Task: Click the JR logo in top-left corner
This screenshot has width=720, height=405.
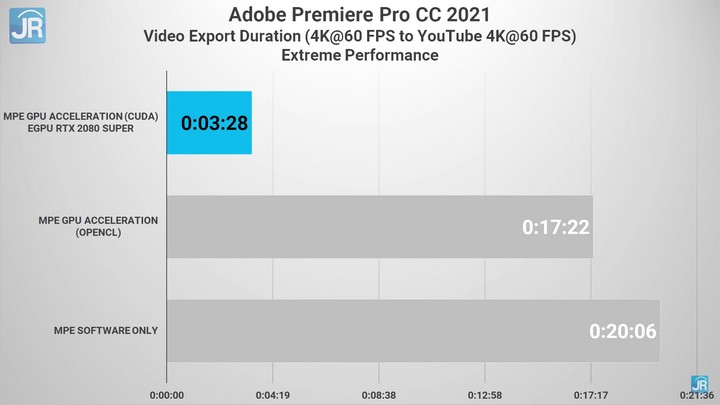Action: [27, 26]
